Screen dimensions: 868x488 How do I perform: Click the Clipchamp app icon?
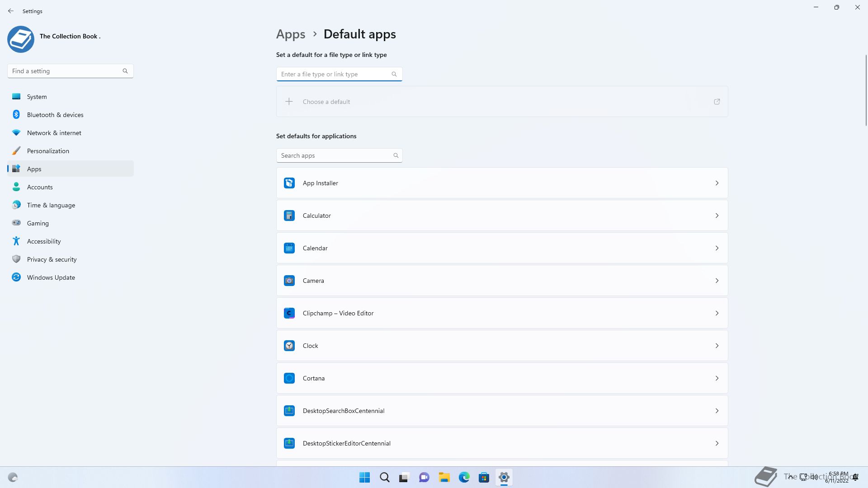pos(289,313)
